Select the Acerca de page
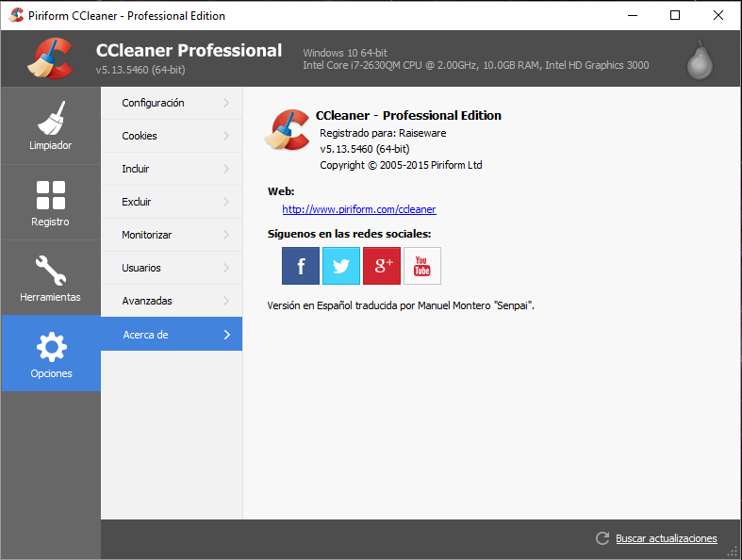 [x=172, y=334]
